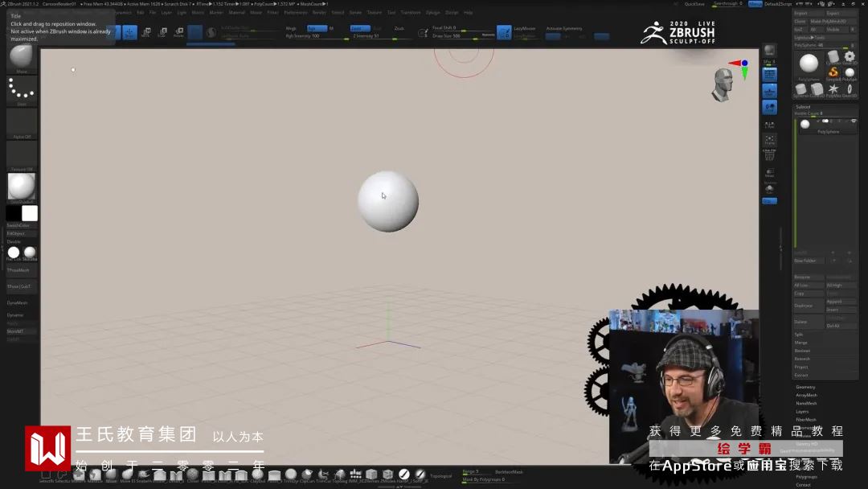The image size is (868, 489).
Task: Click the BPR render icon on right shelf
Action: pos(769,51)
